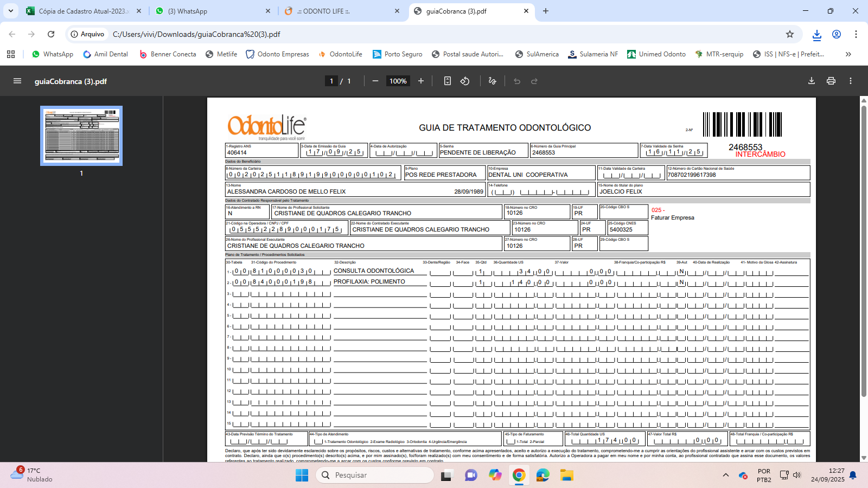Activate the PDF draw annotation tool
The image size is (868, 488).
click(493, 81)
